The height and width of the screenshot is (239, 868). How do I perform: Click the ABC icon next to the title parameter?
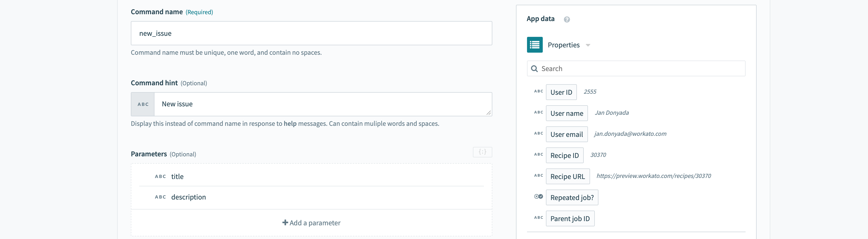click(x=161, y=177)
